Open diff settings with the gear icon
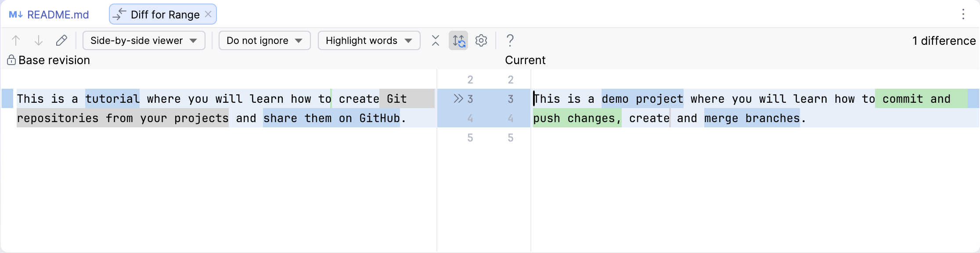Image resolution: width=980 pixels, height=253 pixels. point(481,40)
